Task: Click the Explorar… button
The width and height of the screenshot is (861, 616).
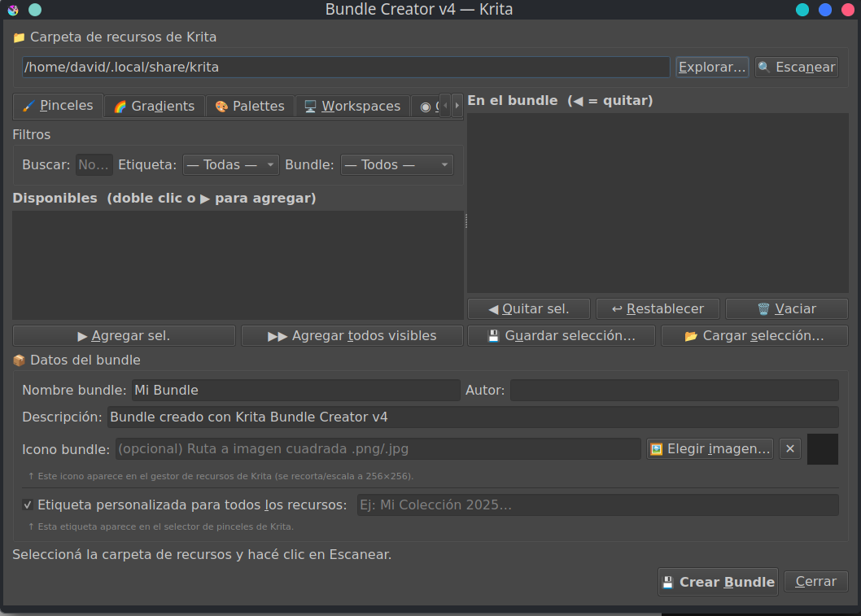Action: pyautogui.click(x=712, y=67)
